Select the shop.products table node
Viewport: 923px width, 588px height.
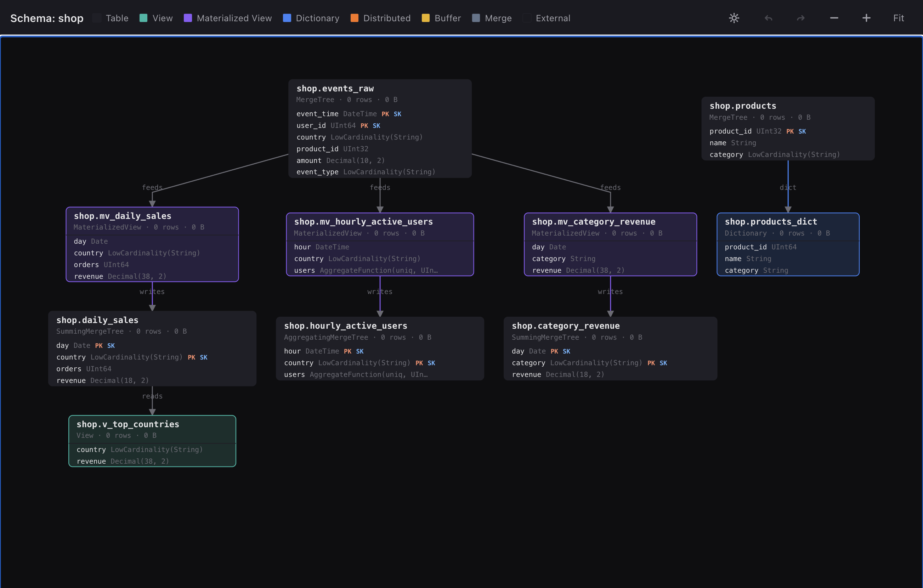(788, 129)
